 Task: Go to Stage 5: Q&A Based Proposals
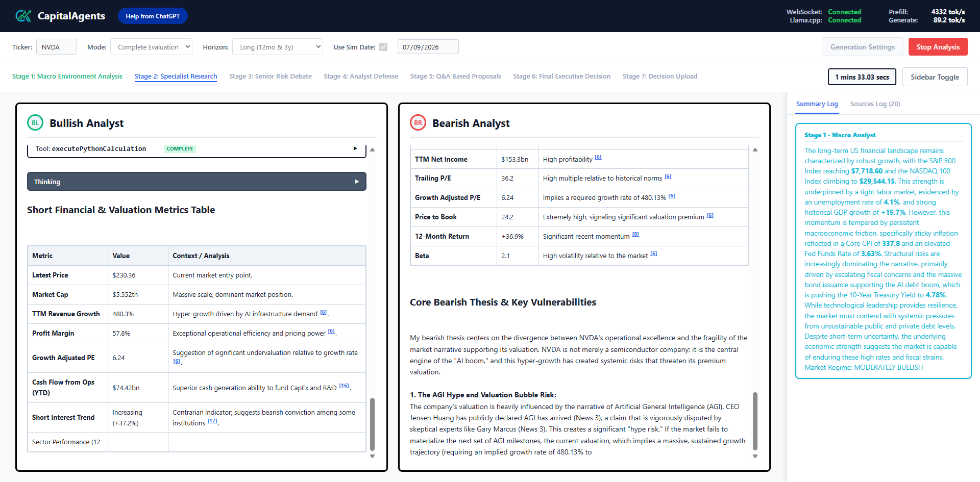(x=456, y=77)
